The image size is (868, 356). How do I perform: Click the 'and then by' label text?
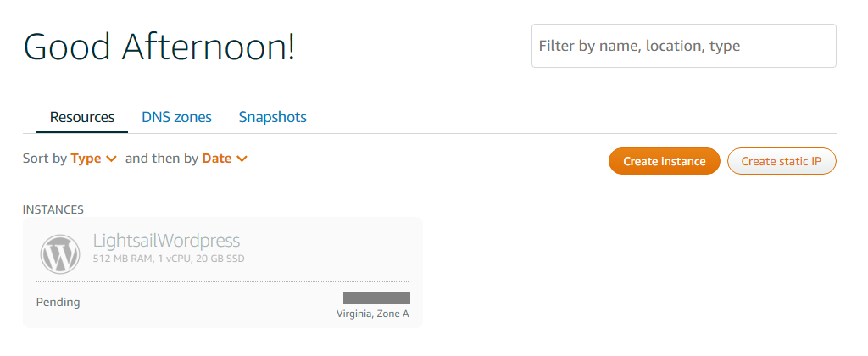point(162,159)
